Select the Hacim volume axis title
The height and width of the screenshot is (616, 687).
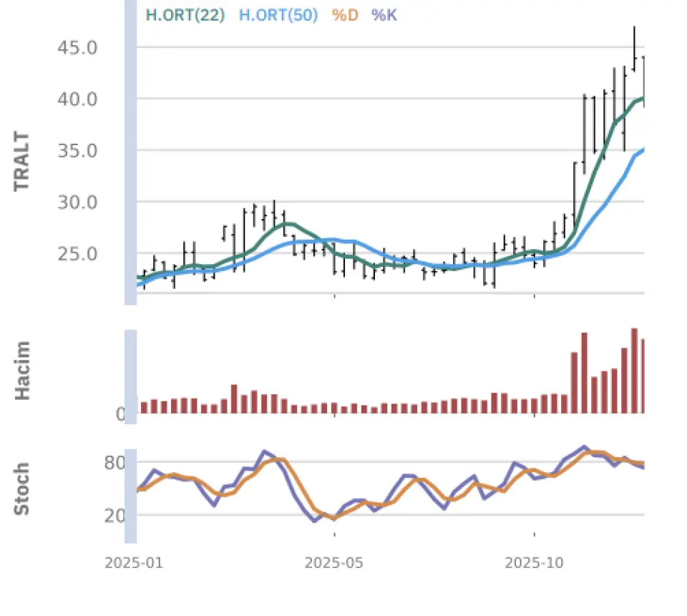coord(22,371)
